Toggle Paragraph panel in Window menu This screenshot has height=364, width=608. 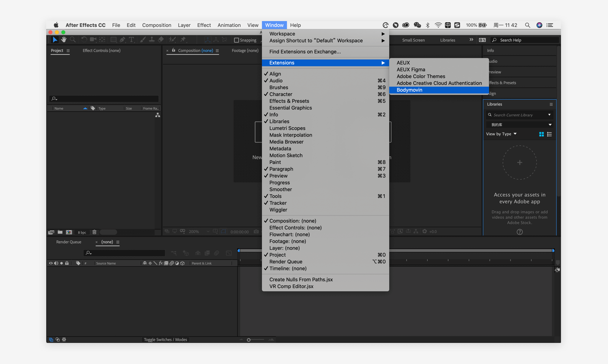(325, 169)
